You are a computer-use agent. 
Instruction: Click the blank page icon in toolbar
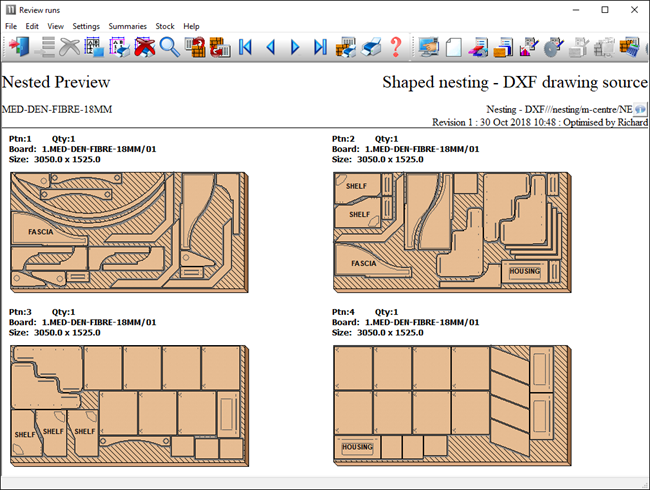[453, 47]
